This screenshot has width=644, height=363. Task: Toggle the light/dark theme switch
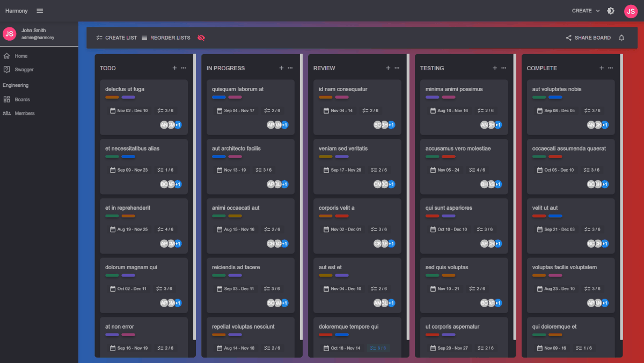pyautogui.click(x=611, y=11)
